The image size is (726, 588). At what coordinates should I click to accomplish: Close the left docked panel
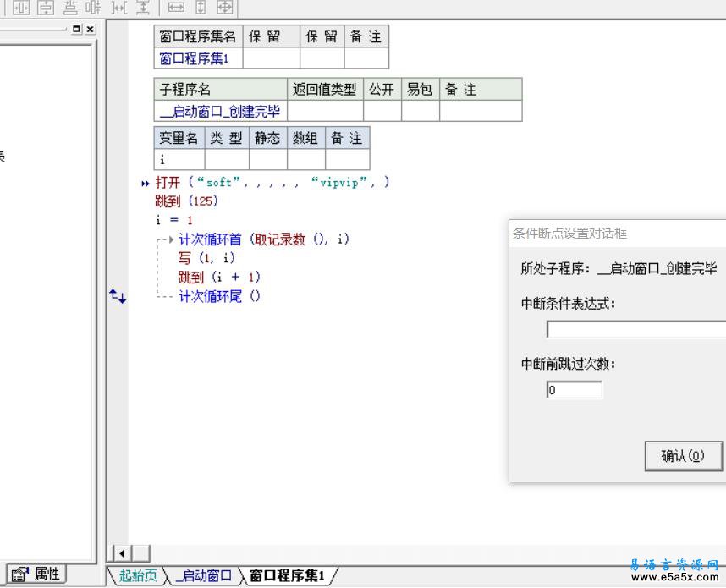click(x=91, y=29)
